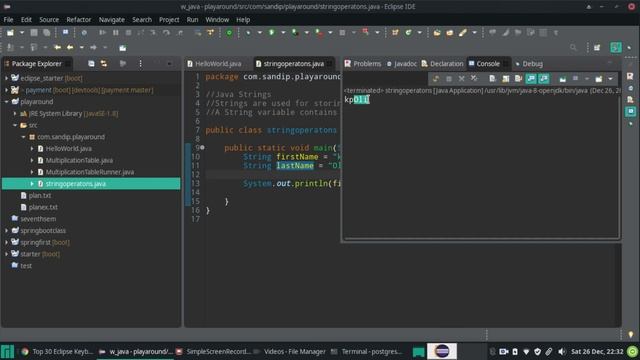Switch to HelloWorld.java editor tab
This screenshot has height=360, width=640.
[214, 64]
